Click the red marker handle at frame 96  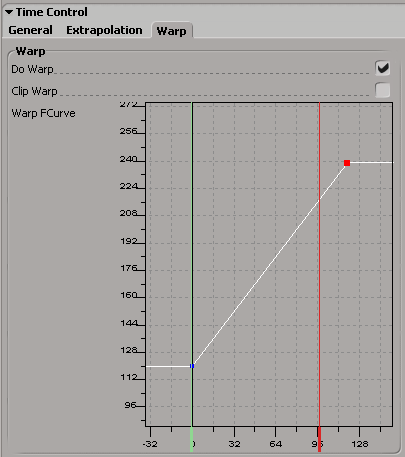click(319, 439)
